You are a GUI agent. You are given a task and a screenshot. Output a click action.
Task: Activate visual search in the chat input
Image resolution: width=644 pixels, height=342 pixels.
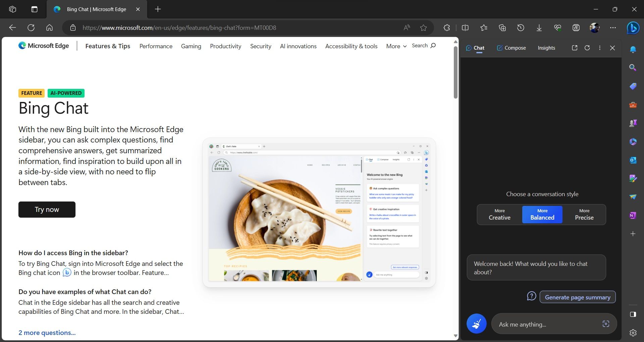tap(606, 324)
